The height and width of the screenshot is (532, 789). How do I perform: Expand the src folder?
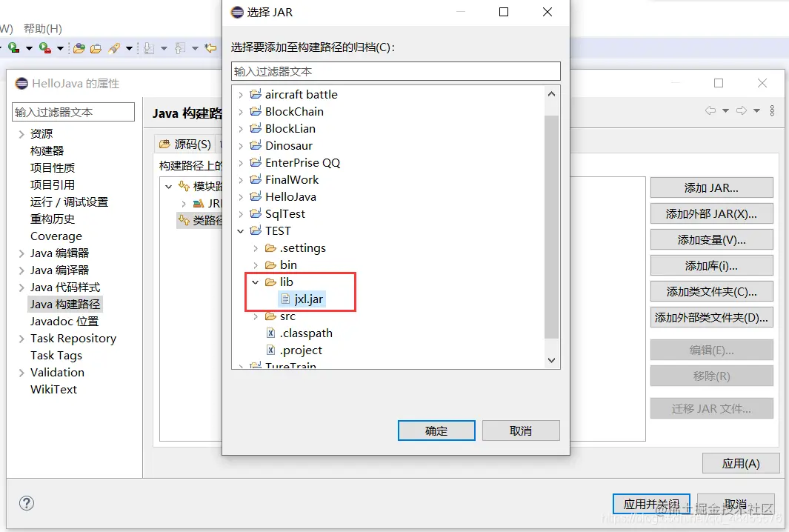256,316
